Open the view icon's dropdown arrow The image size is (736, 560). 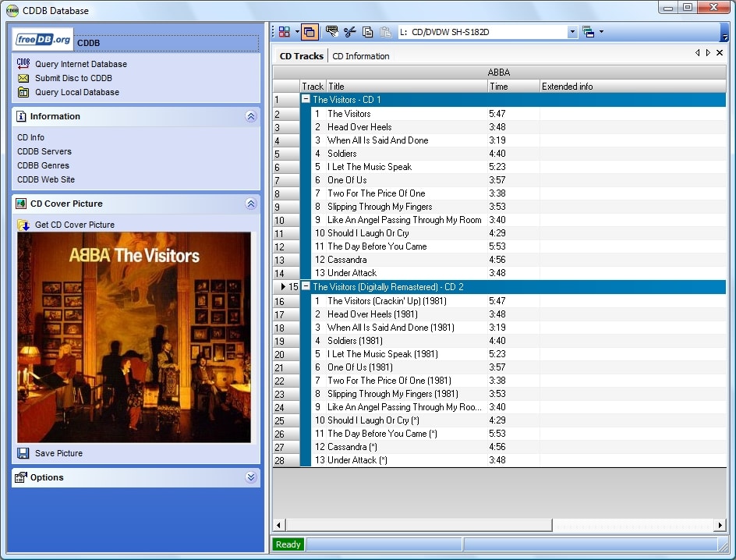click(x=297, y=32)
